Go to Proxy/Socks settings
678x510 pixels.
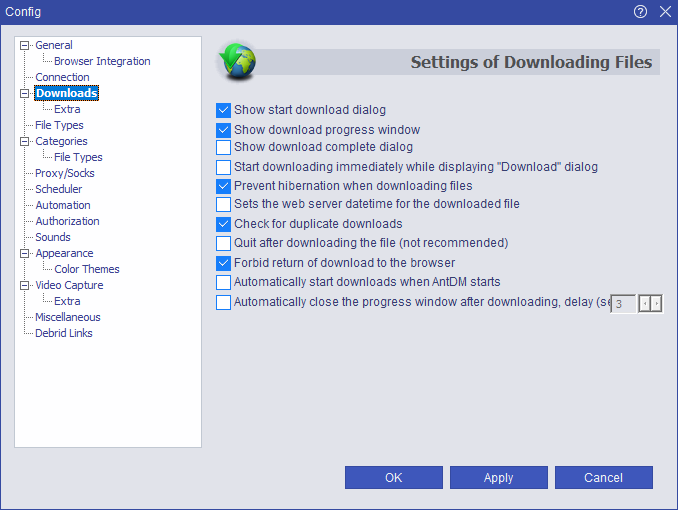pyautogui.click(x=65, y=173)
